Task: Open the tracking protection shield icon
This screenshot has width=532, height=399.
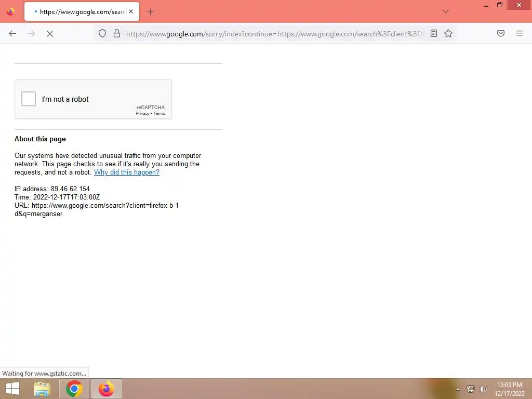Action: 102,33
